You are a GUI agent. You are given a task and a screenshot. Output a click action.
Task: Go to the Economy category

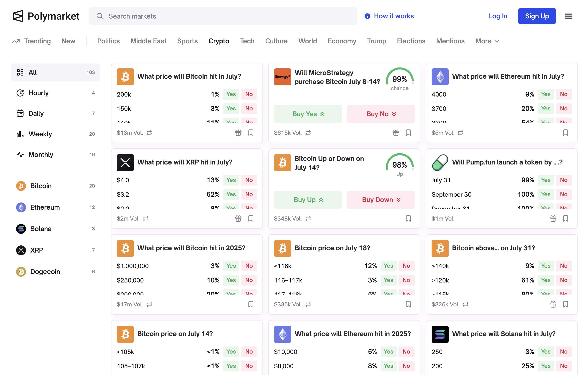pyautogui.click(x=342, y=41)
